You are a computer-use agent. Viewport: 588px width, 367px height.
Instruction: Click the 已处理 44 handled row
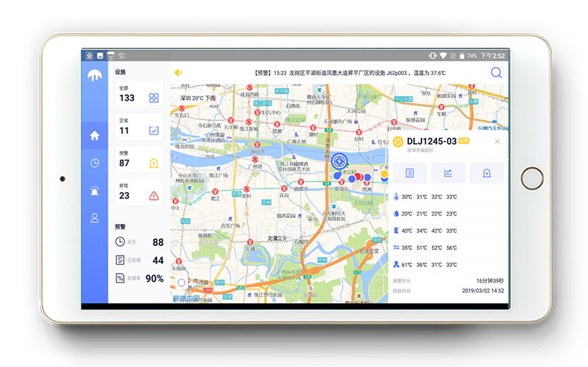pos(139,261)
